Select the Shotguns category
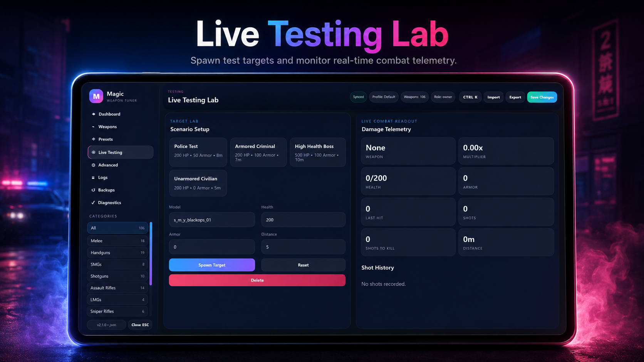The height and width of the screenshot is (362, 644). [117, 276]
